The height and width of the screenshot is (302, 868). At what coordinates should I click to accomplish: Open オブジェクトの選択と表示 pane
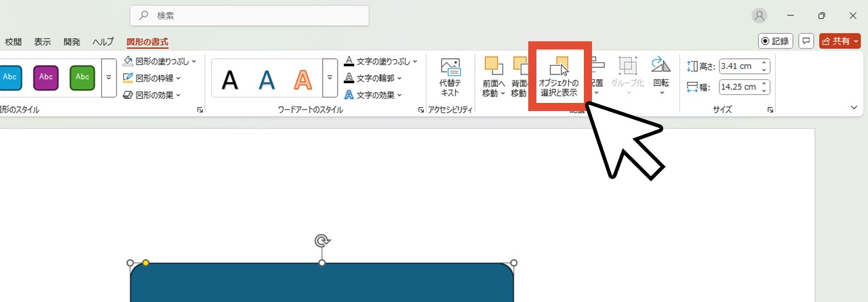559,77
